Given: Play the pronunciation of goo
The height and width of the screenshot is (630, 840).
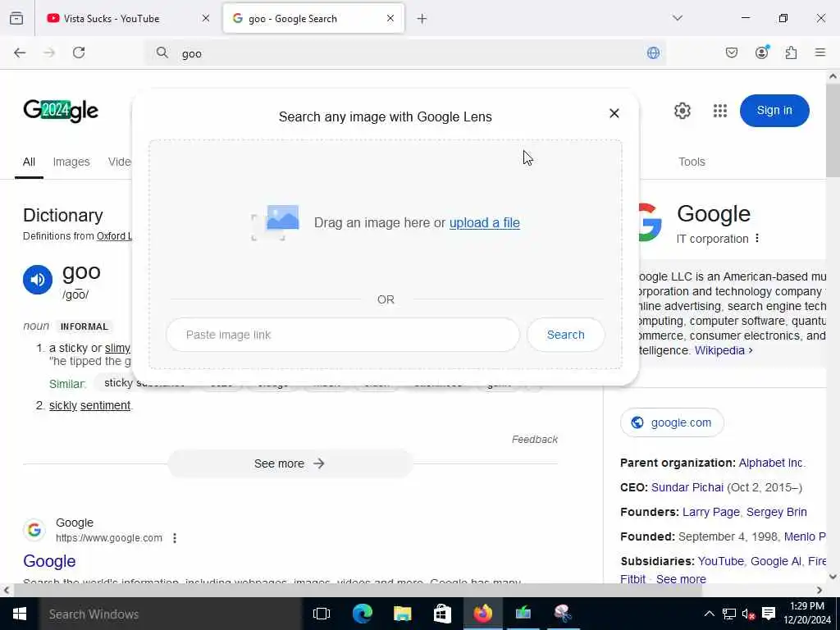Looking at the screenshot, I should coord(38,280).
